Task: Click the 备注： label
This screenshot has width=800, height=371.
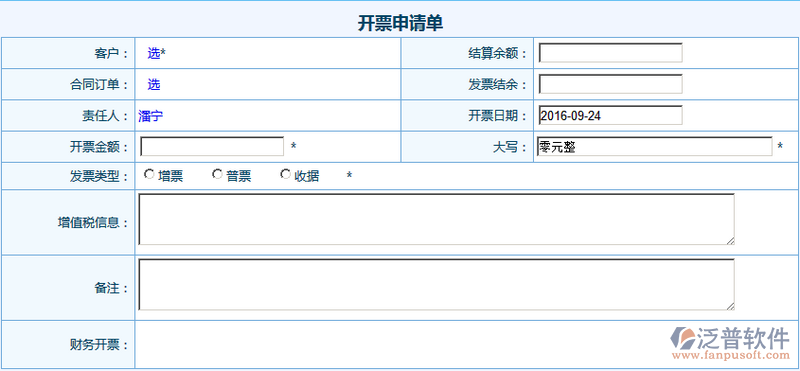Action: [x=111, y=288]
